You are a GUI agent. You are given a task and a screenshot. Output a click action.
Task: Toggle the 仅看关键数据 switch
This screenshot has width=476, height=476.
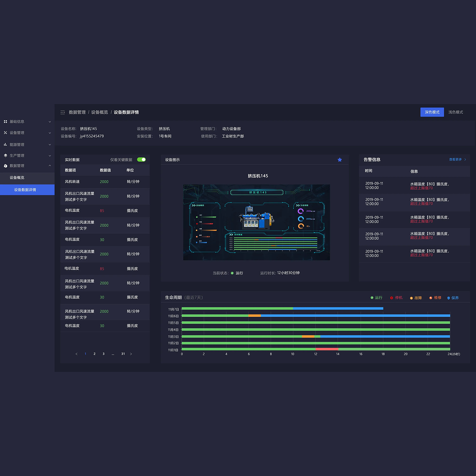(x=141, y=160)
